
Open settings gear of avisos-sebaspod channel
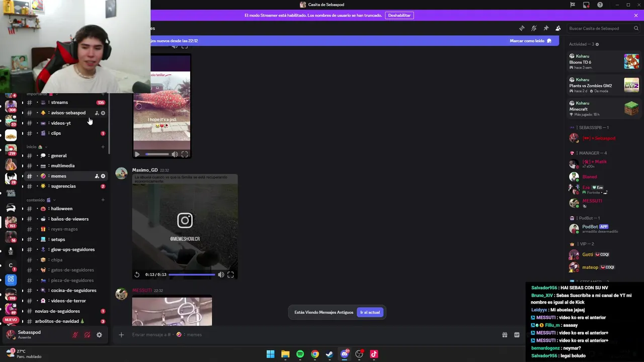coord(103,113)
